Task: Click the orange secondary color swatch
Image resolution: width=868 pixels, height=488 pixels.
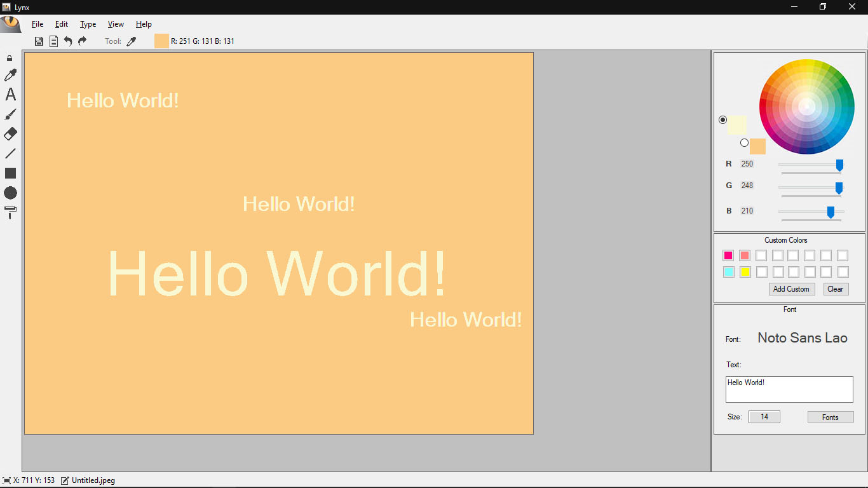Action: [757, 146]
